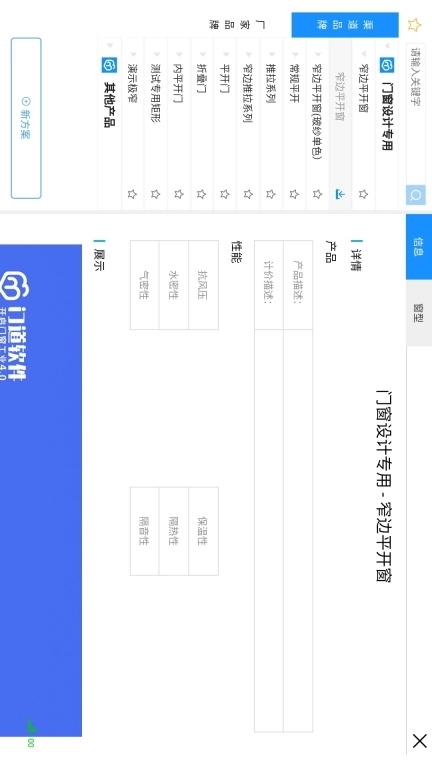The image size is (432, 768).
Task: Click the 计价描述 value field
Action: (268, 530)
